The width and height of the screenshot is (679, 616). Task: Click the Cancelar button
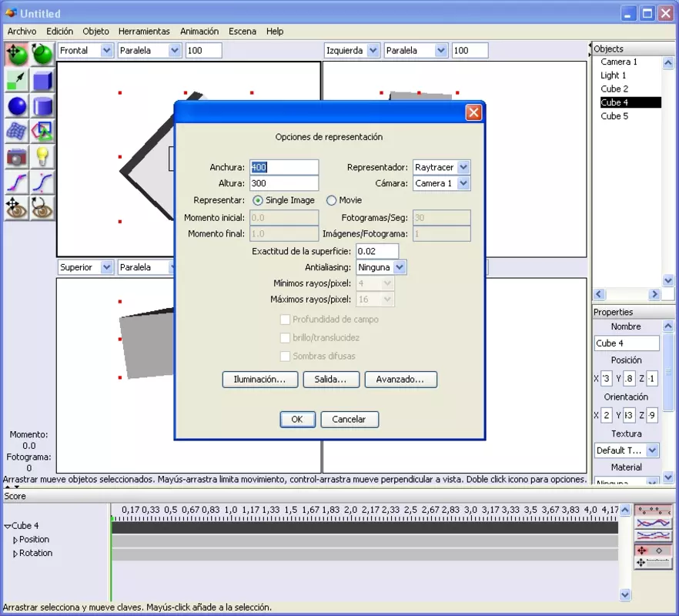tap(349, 420)
